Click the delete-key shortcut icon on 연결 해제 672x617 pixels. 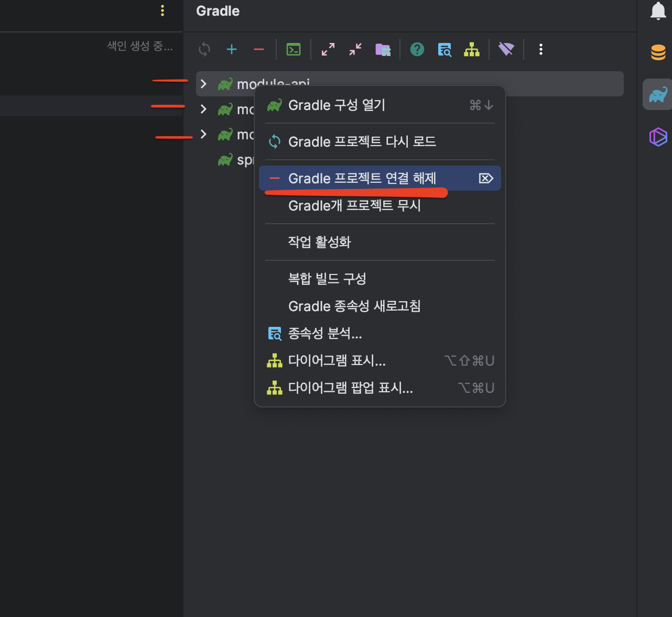pyautogui.click(x=486, y=179)
